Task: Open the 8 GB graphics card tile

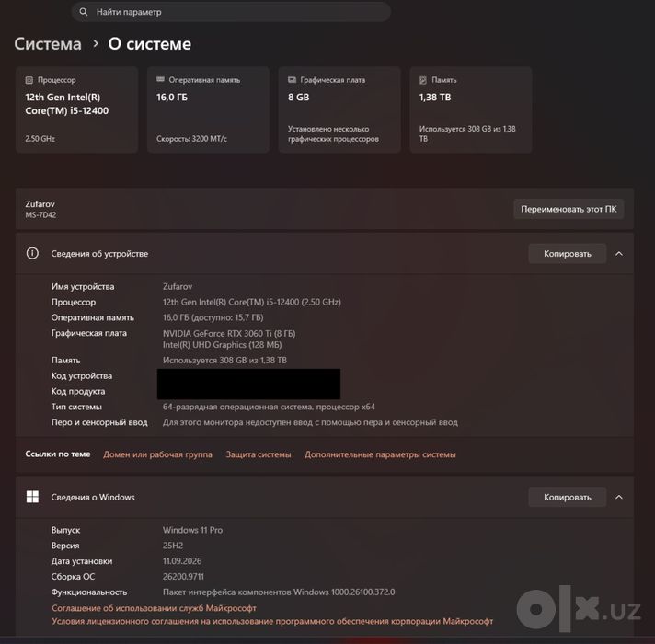Action: (x=339, y=109)
